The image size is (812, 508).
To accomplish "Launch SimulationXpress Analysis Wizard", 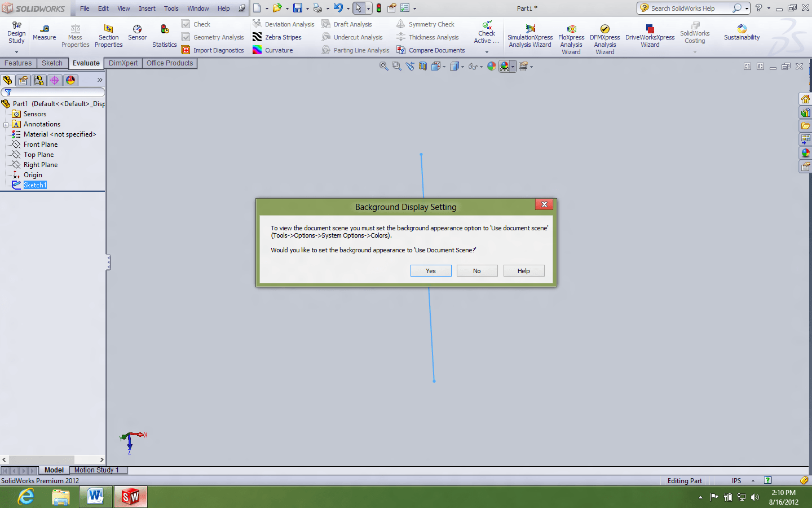I will coord(530,36).
